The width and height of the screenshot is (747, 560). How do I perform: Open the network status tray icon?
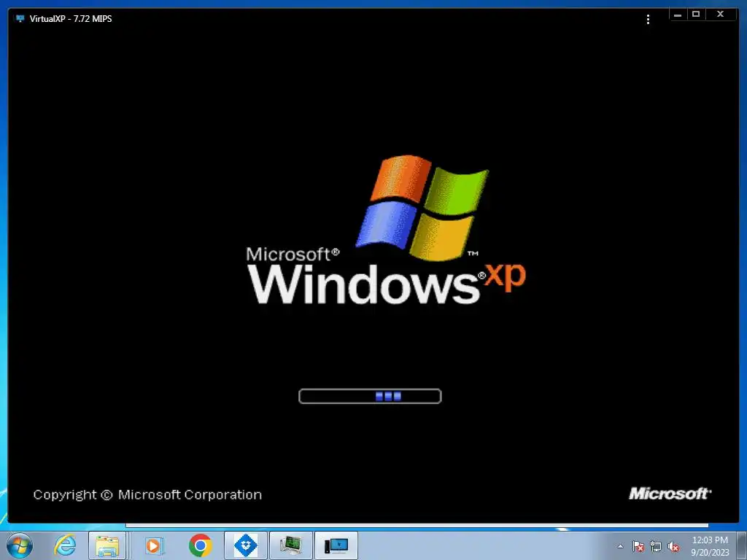pyautogui.click(x=656, y=547)
